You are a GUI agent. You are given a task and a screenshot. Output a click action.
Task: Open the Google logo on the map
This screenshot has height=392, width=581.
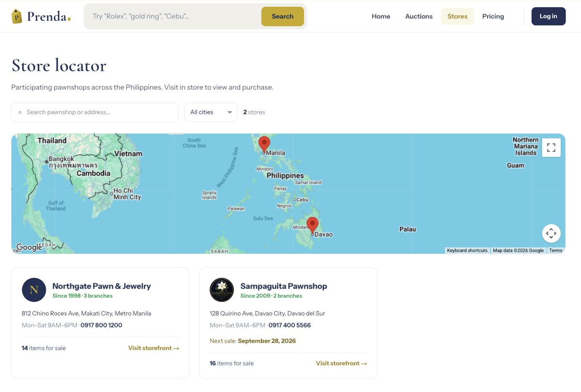tap(29, 247)
